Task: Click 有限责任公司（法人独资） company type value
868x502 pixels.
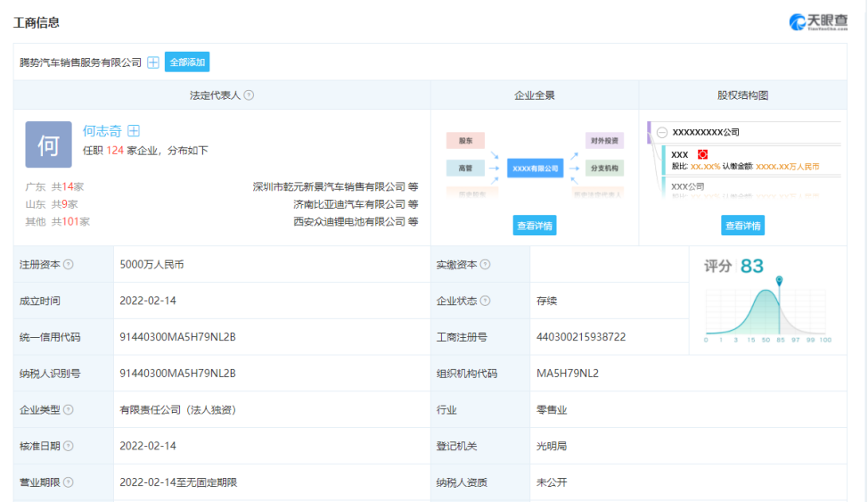Action: coord(178,410)
